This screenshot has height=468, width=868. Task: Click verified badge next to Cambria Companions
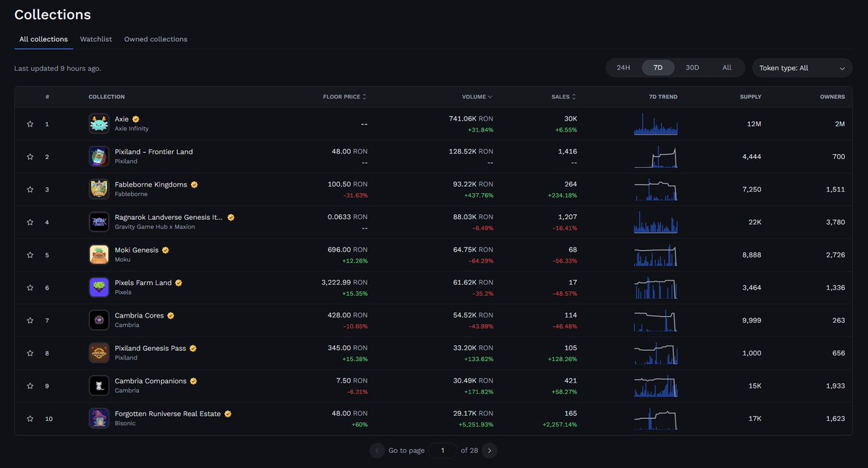(x=193, y=381)
